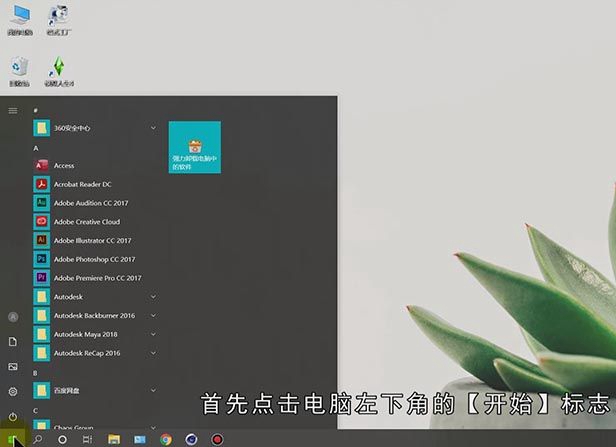616x447 pixels.
Task: Open Task View on taskbar
Action: (x=87, y=440)
